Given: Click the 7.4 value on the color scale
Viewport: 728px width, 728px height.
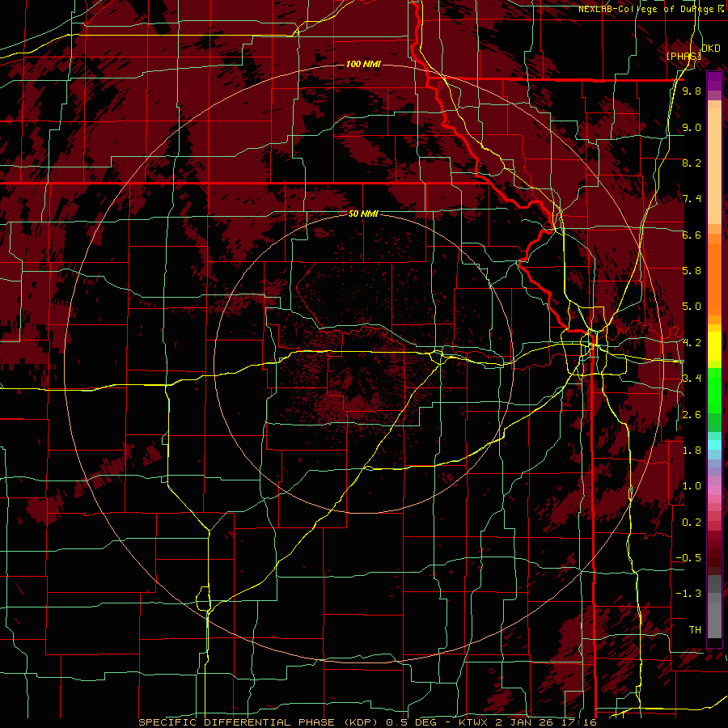Looking at the screenshot, I should point(692,199).
